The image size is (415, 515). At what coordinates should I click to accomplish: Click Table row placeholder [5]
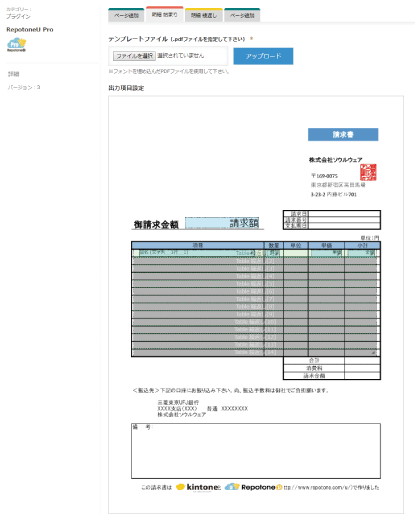[x=255, y=284]
